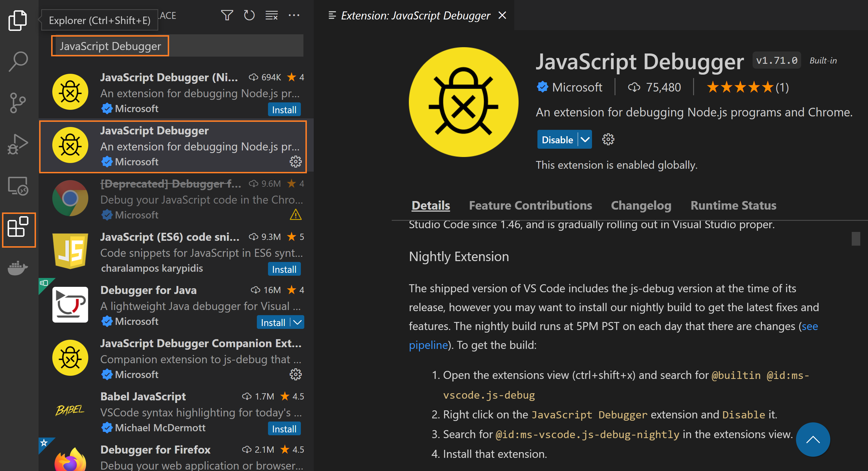Open manage gear for JavaScript Debugger Companion
Viewport: 868px width, 471px height.
click(295, 374)
